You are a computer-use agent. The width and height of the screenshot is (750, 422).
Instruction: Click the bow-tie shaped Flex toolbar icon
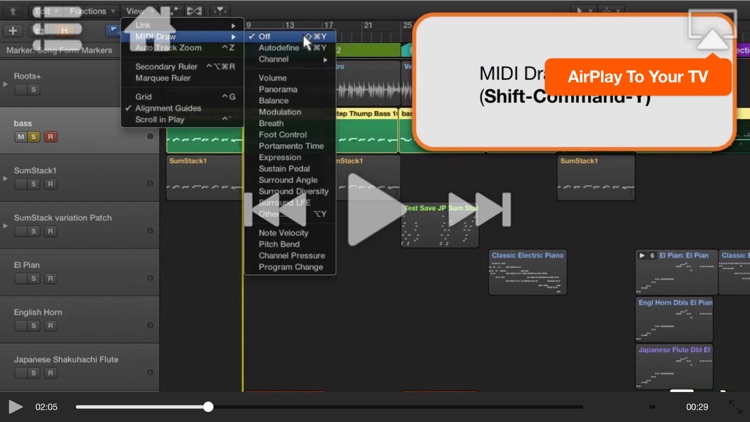(x=194, y=11)
